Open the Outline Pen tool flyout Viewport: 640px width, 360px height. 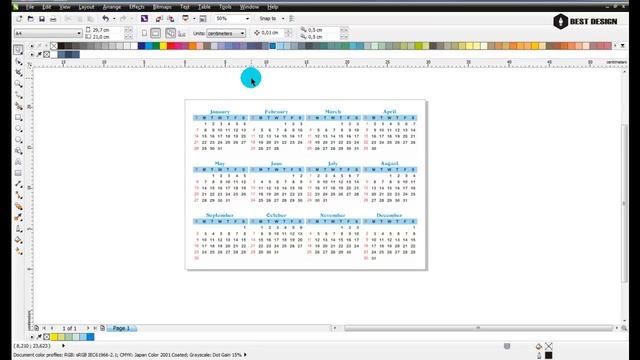18,229
